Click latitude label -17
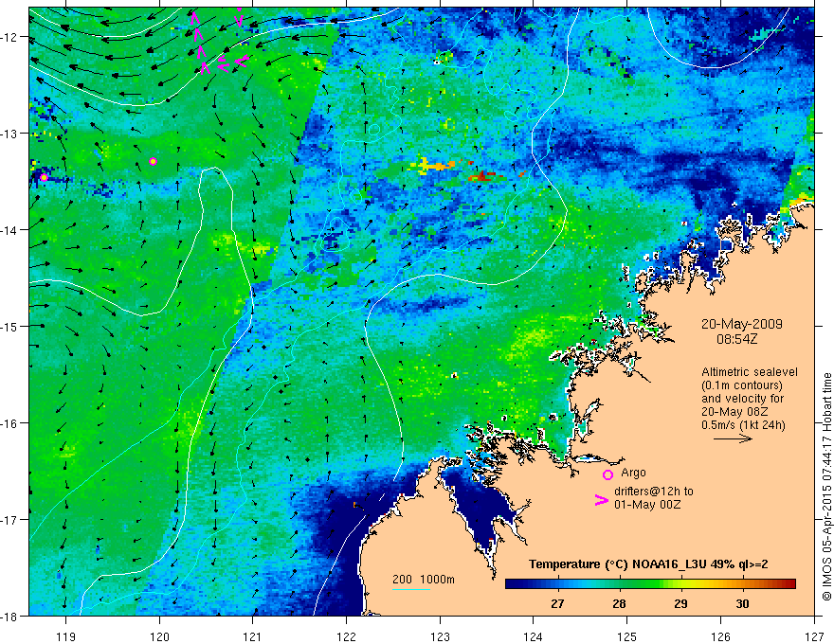Image resolution: width=834 pixels, height=644 pixels. (x=9, y=519)
